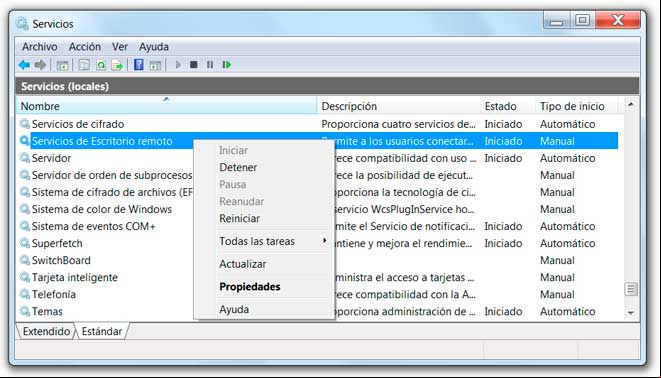Select Sistema de color de Windows
The width and height of the screenshot is (661, 378).
tap(102, 209)
